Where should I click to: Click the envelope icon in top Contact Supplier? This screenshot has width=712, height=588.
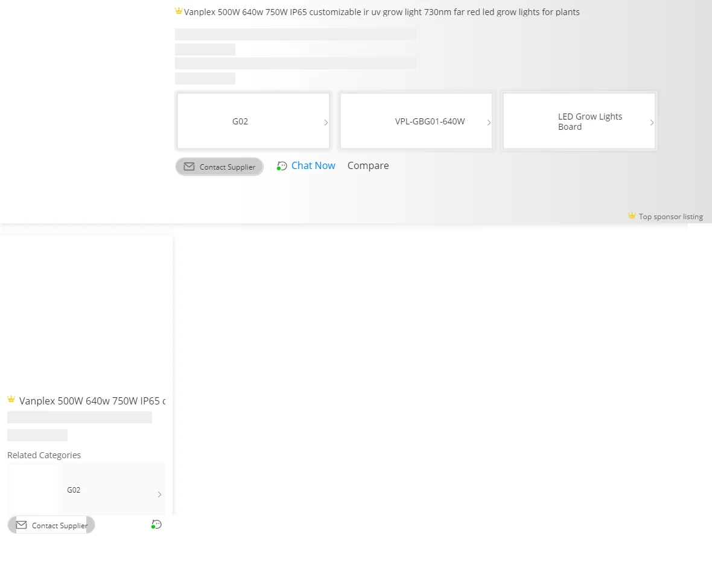[x=189, y=167]
